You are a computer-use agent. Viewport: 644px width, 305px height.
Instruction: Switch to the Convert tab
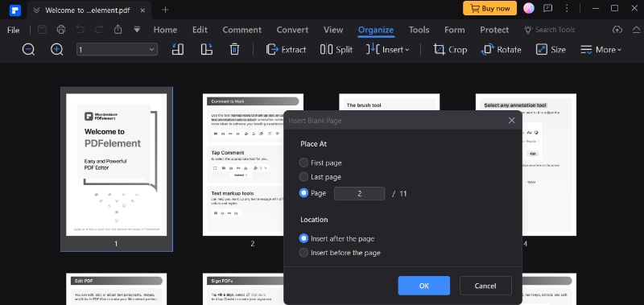click(x=292, y=30)
